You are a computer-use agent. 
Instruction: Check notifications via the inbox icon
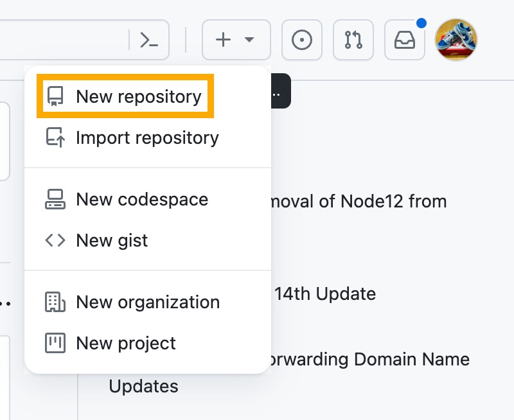point(404,40)
